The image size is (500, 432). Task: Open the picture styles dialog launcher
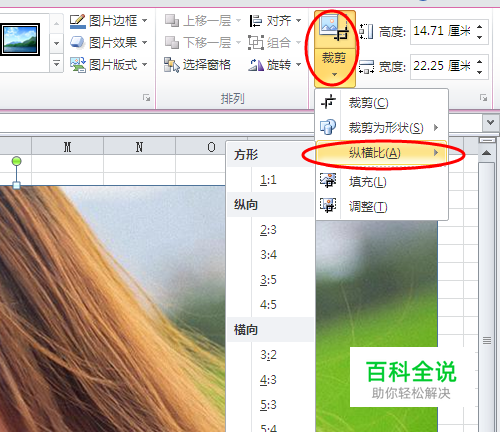click(x=146, y=98)
